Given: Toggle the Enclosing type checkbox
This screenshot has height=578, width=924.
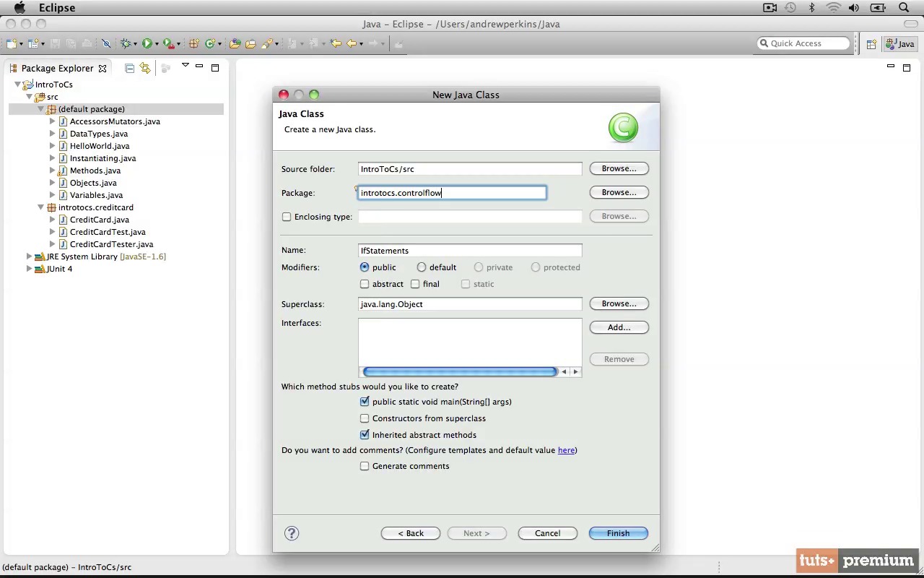Looking at the screenshot, I should pos(287,217).
